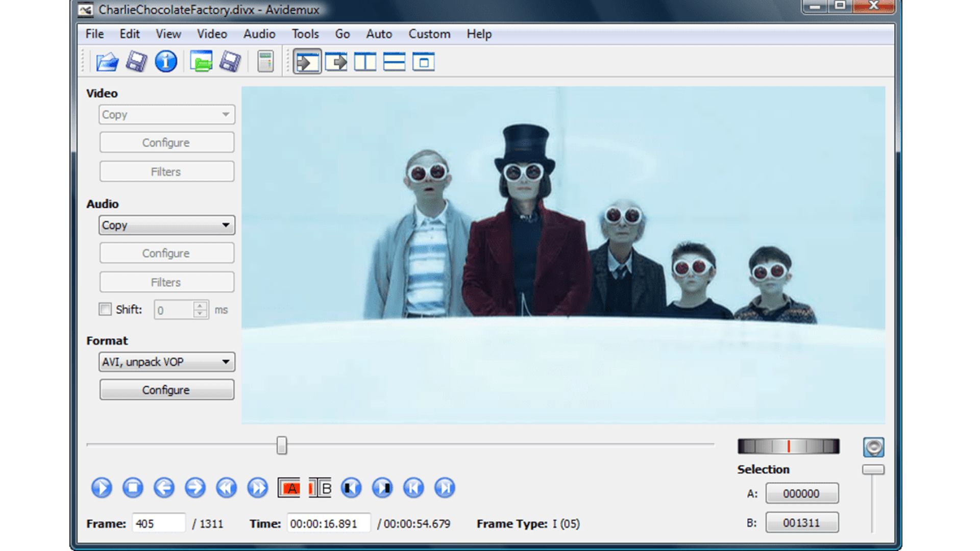This screenshot has height=551, width=980.
Task: Click the Audio Configure button
Action: 165,254
